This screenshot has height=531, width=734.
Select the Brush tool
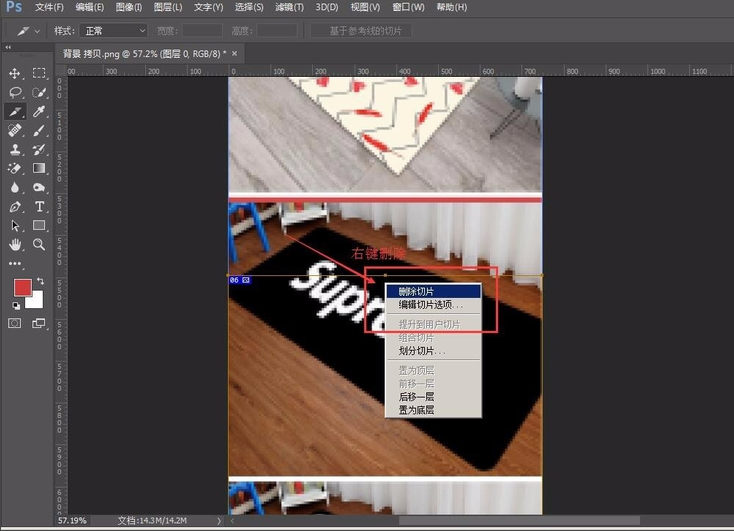39,130
